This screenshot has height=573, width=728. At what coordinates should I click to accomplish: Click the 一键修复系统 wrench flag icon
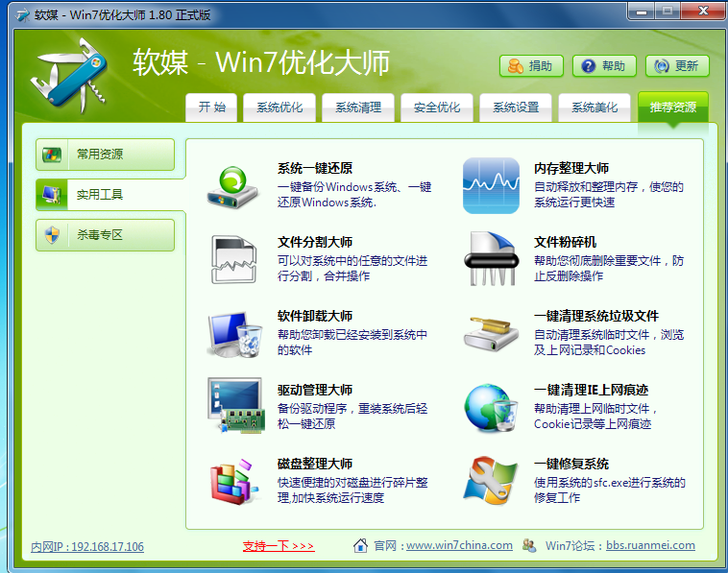click(x=491, y=481)
